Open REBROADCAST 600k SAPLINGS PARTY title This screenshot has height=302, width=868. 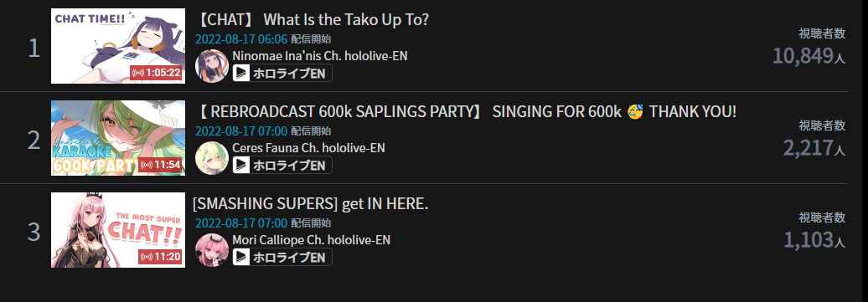point(466,112)
